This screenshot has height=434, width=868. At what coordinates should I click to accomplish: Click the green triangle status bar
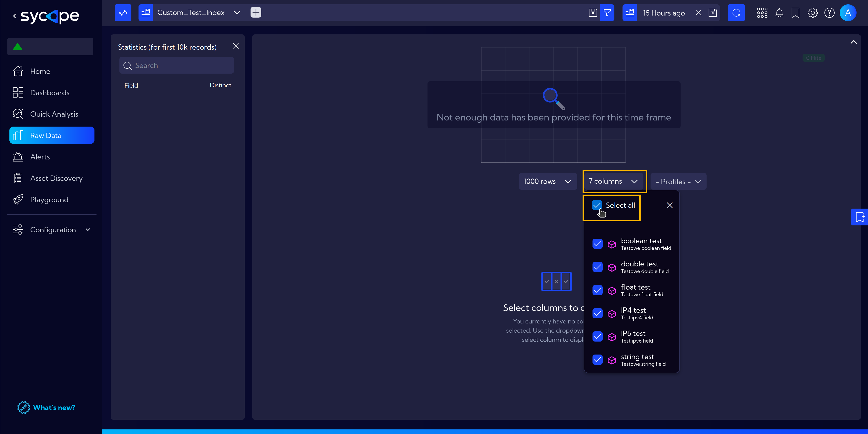[x=50, y=47]
